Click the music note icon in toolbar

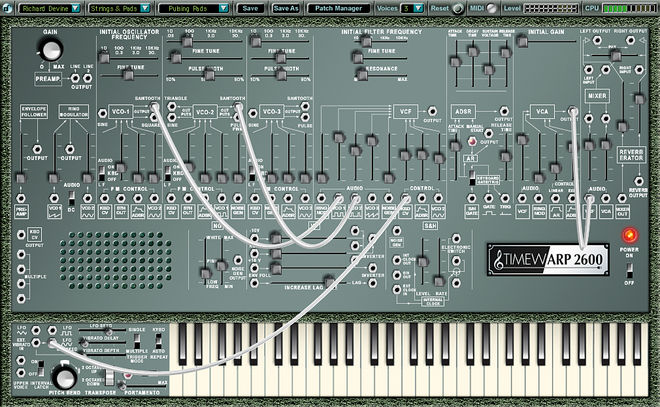click(7, 8)
